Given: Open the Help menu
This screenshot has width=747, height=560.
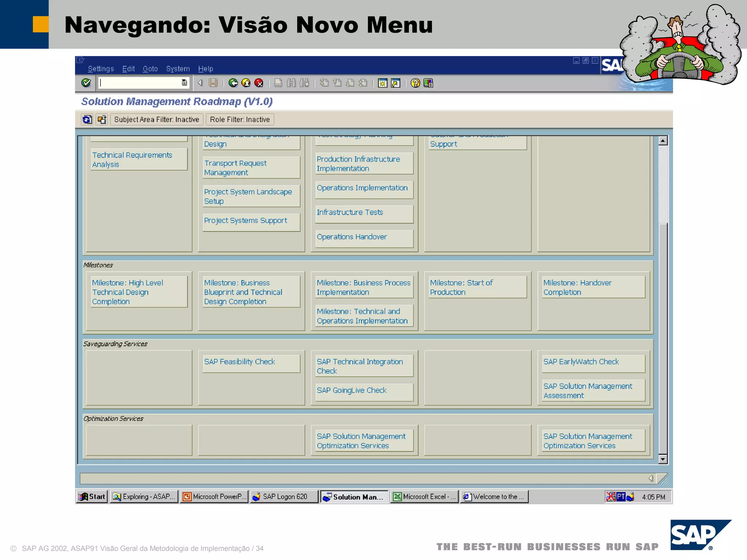Looking at the screenshot, I should pos(205,69).
